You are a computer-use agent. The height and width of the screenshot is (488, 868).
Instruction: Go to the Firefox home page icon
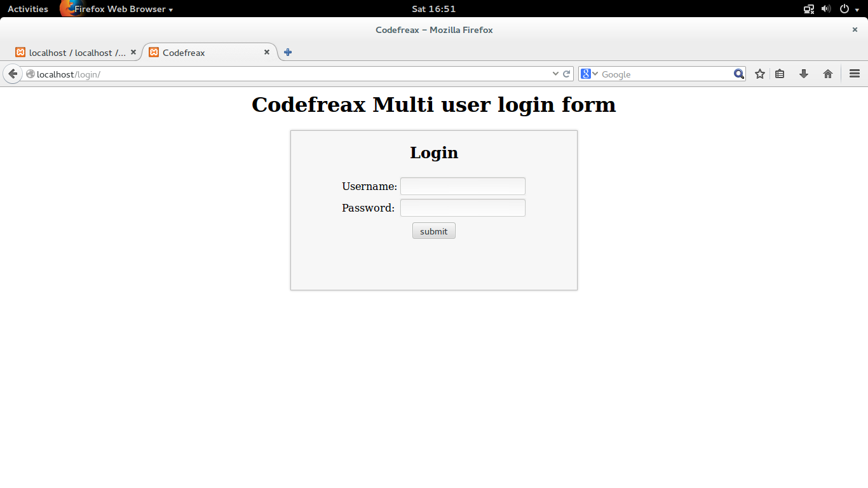828,74
